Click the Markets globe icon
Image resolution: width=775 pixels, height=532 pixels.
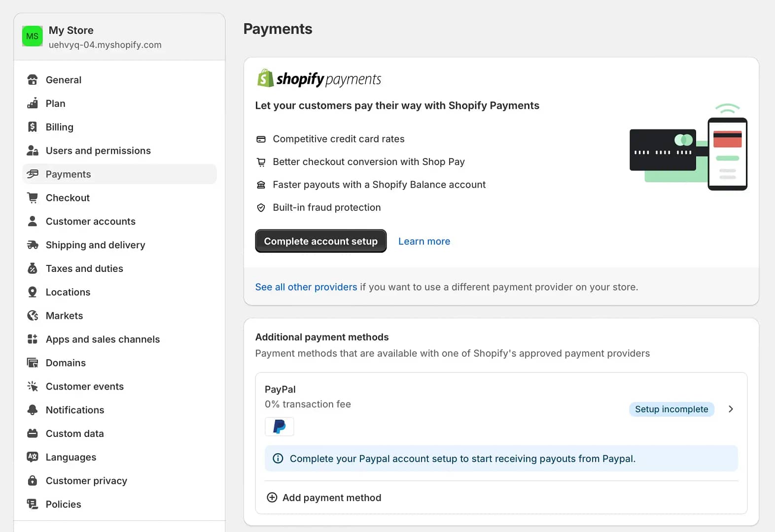coord(33,316)
